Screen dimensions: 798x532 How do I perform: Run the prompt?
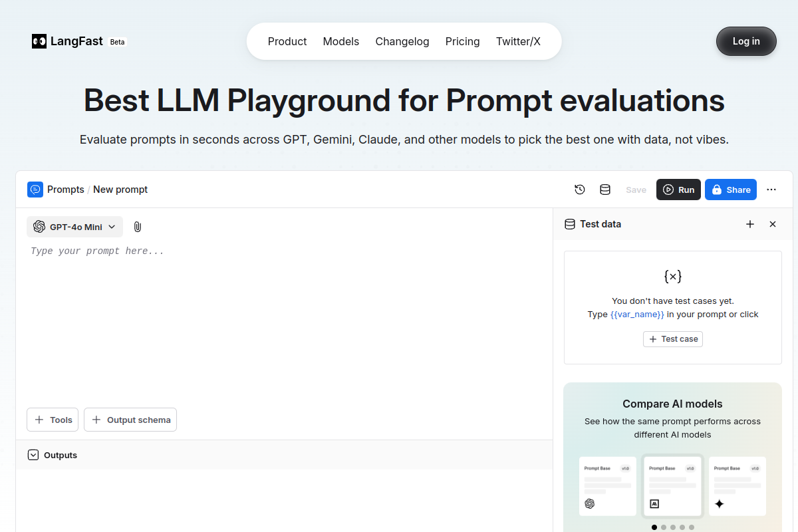click(678, 190)
